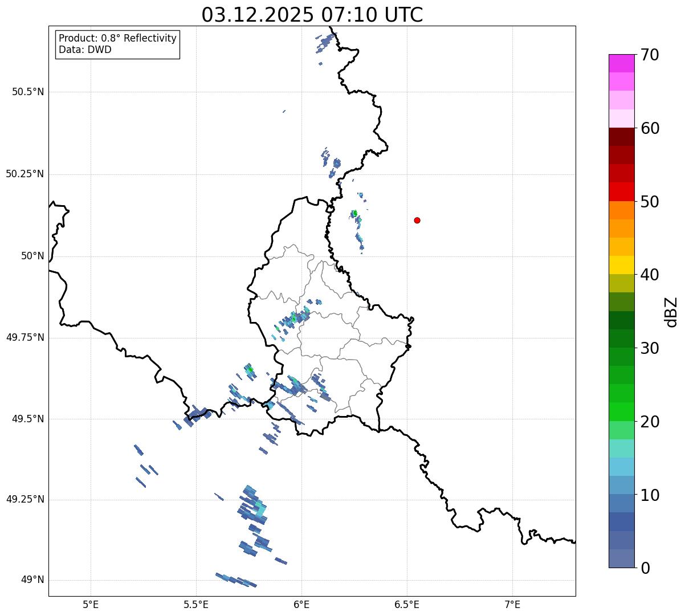This screenshot has height=616, width=685.
Task: Click the 50.5°N latitude label
Action: [28, 92]
